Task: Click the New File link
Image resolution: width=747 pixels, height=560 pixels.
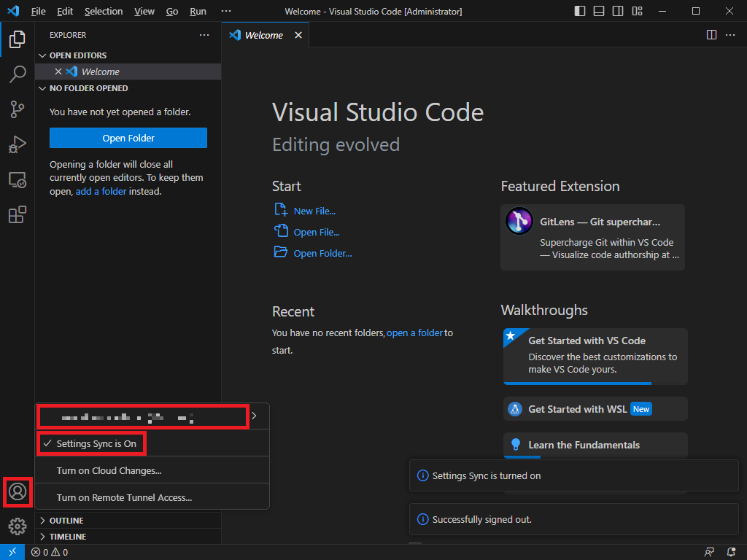Action: [x=314, y=211]
